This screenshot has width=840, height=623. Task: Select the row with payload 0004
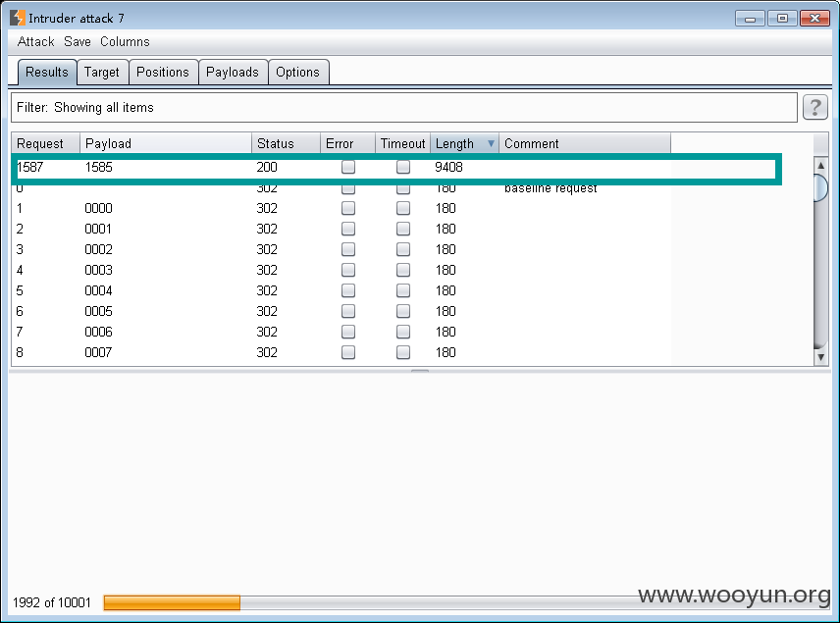coord(341,290)
